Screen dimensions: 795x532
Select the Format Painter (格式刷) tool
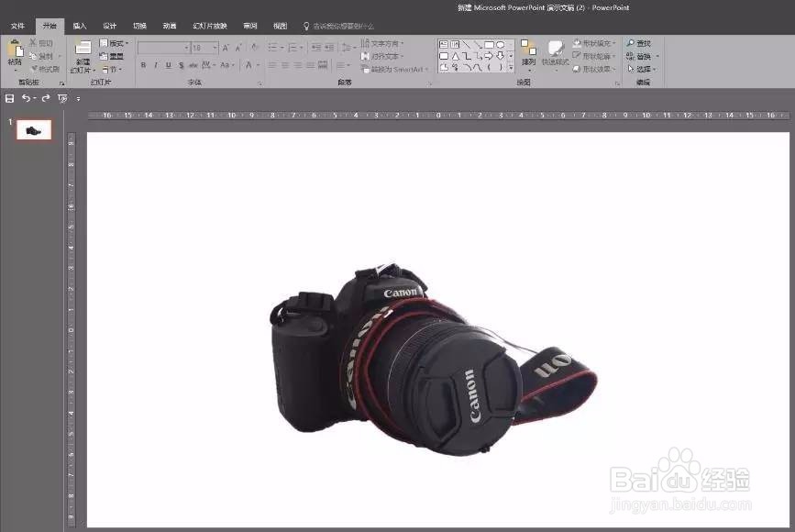[45, 69]
